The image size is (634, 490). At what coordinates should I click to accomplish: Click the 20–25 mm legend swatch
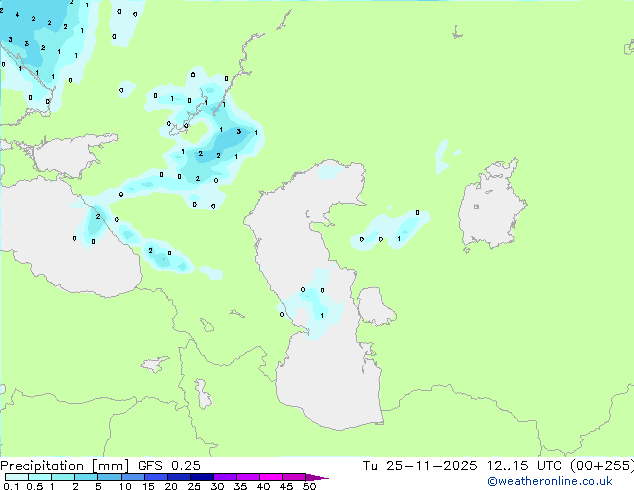pos(178,477)
